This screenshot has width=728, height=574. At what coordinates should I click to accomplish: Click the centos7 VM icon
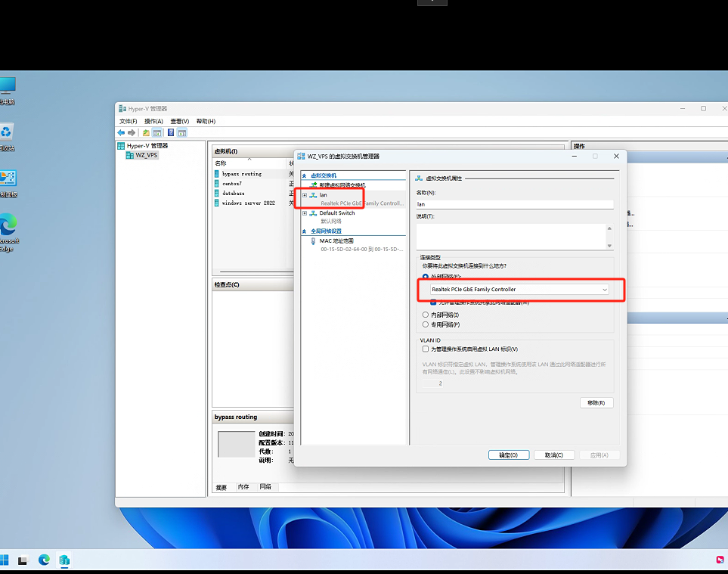(x=217, y=184)
